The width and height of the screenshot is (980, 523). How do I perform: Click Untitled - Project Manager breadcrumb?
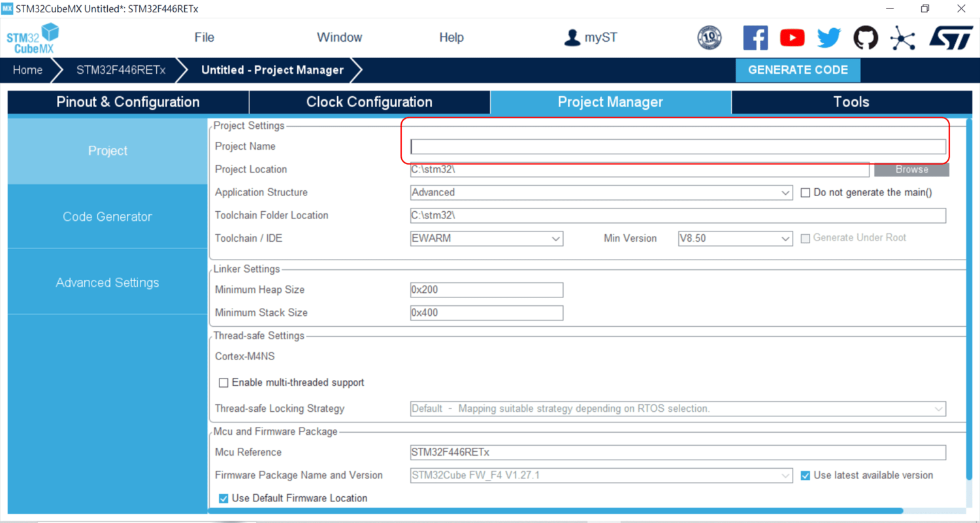[272, 70]
